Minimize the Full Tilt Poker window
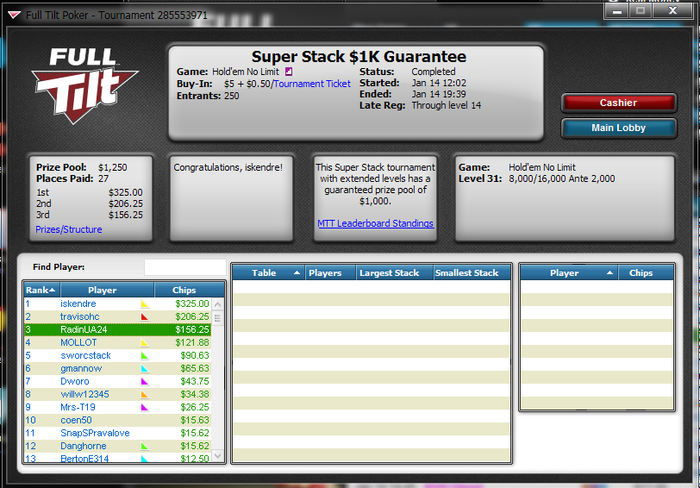The width and height of the screenshot is (700, 488). pos(617,11)
